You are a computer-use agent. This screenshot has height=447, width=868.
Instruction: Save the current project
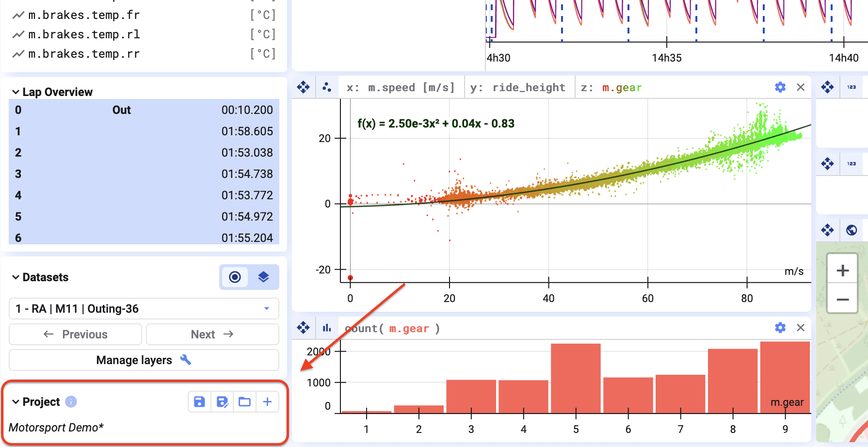pos(199,402)
